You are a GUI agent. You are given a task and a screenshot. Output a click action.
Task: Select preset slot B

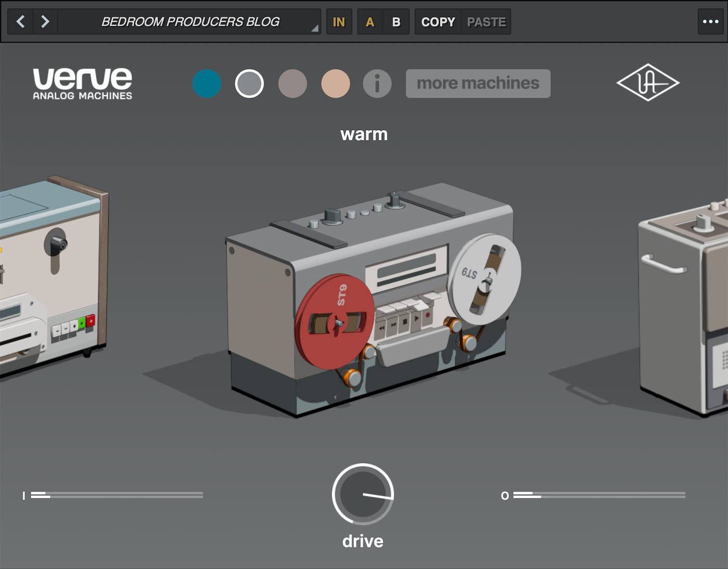click(396, 22)
